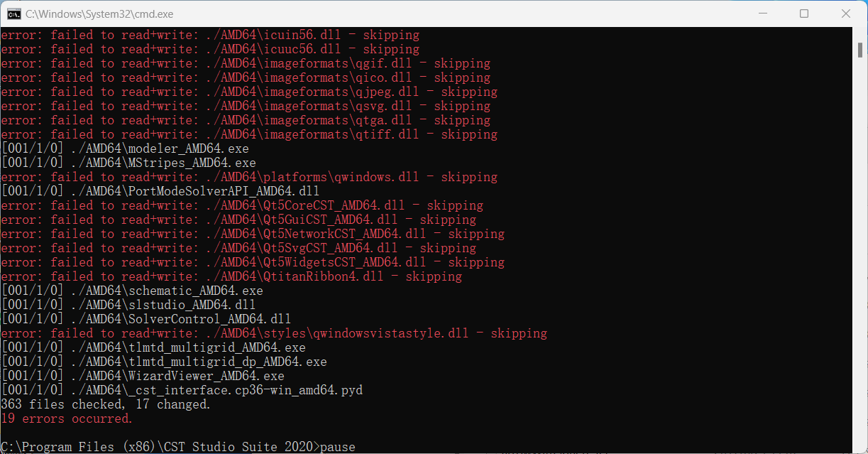
Task: Click the WizardViewer_AMD64.exe output line
Action: tap(143, 376)
